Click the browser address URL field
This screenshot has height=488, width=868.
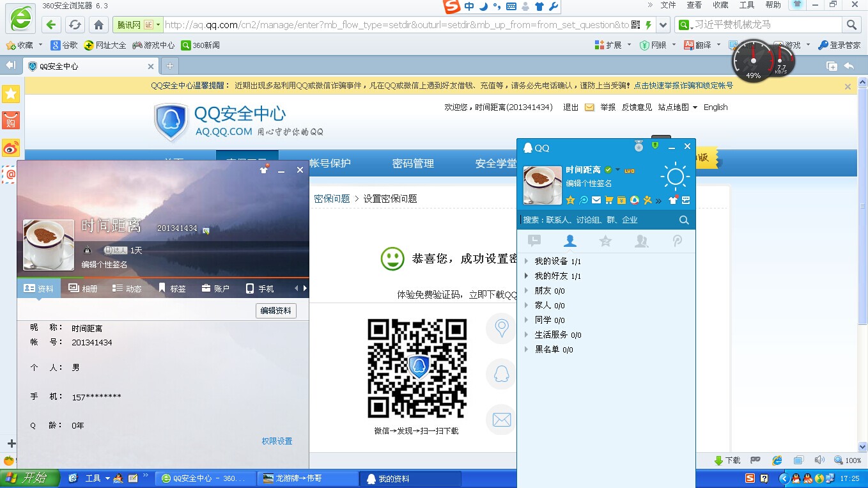[x=396, y=25]
